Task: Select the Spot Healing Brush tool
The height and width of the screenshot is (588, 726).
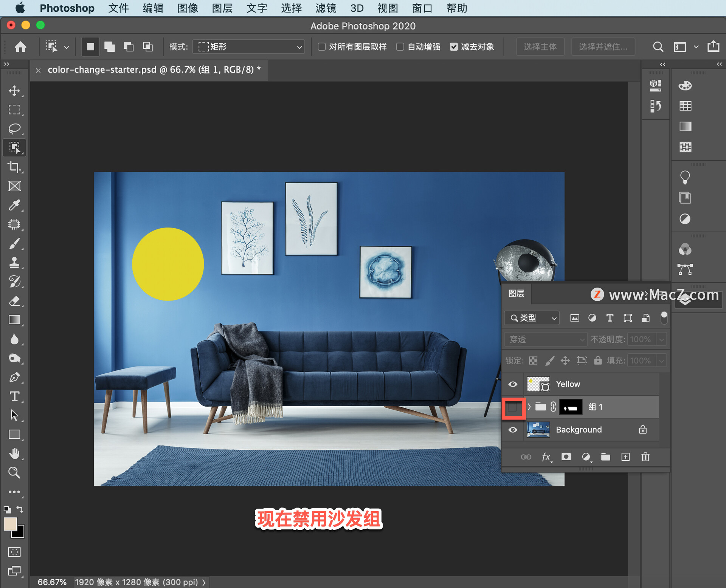Action: click(14, 224)
